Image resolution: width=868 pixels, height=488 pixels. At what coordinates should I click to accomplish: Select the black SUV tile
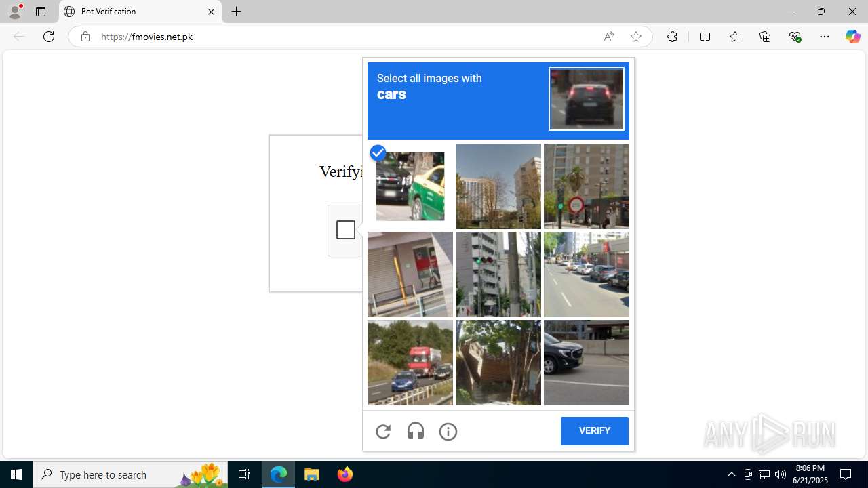pyautogui.click(x=587, y=363)
